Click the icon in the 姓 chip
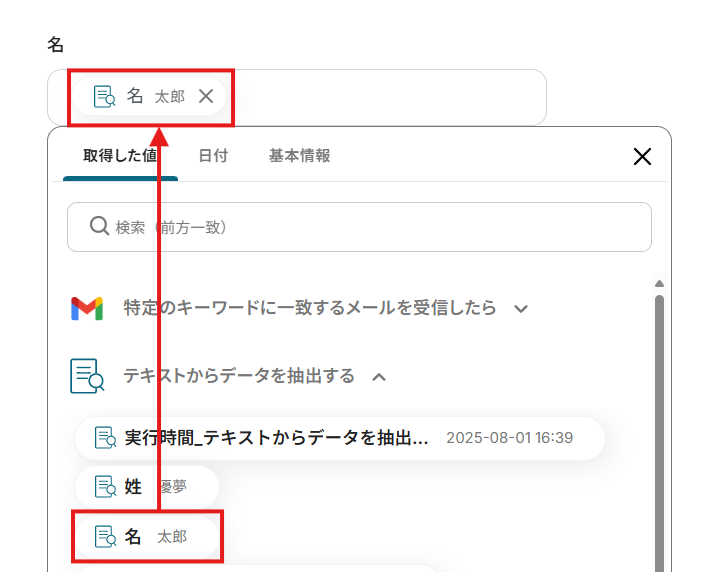 105,487
